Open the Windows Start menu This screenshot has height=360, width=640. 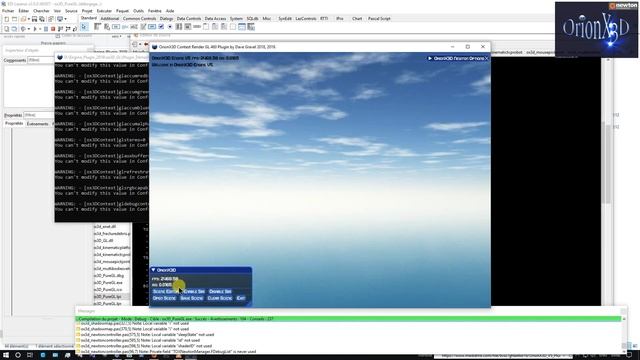point(6,355)
